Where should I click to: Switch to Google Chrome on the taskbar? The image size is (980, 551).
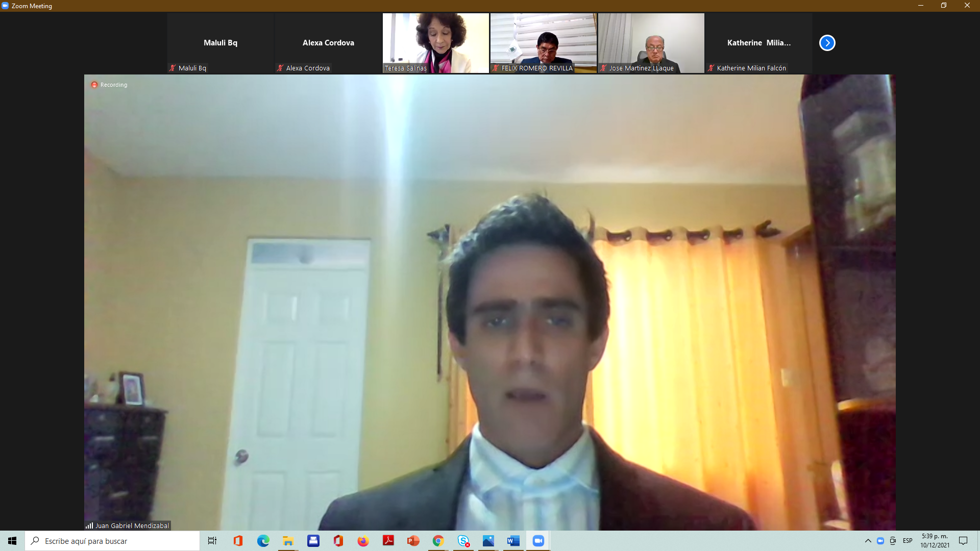(438, 541)
